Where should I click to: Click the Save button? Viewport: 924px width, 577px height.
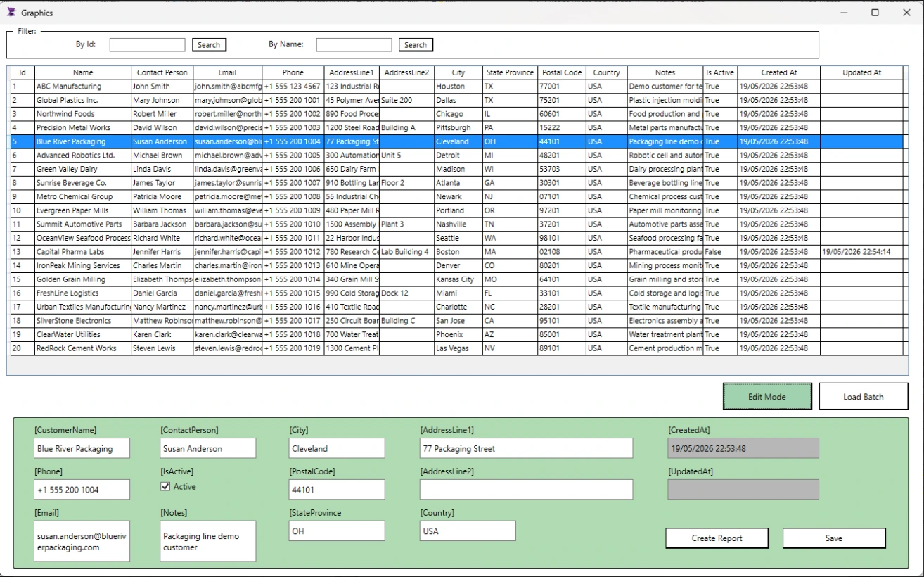point(834,538)
